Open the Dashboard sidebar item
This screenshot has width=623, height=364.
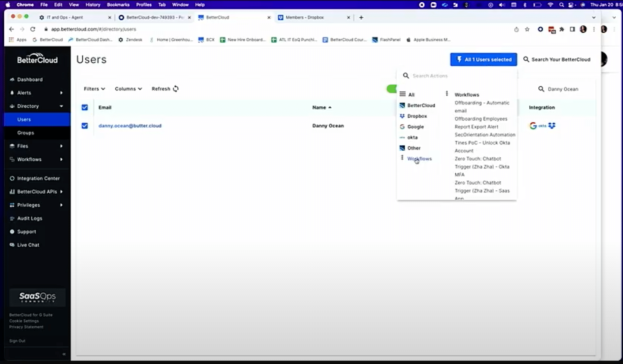[30, 79]
